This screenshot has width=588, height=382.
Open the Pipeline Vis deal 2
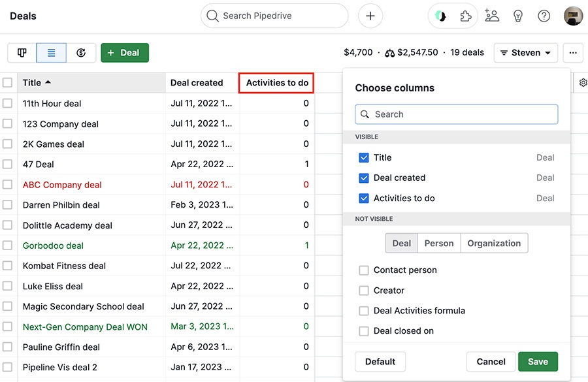[x=59, y=368]
